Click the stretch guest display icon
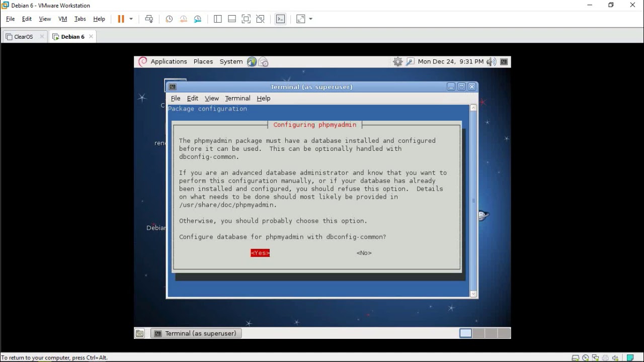 [301, 19]
